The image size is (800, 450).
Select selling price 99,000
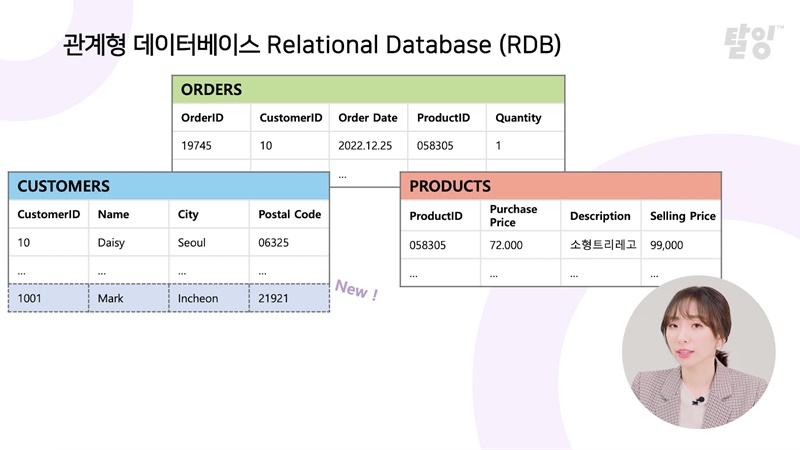666,245
